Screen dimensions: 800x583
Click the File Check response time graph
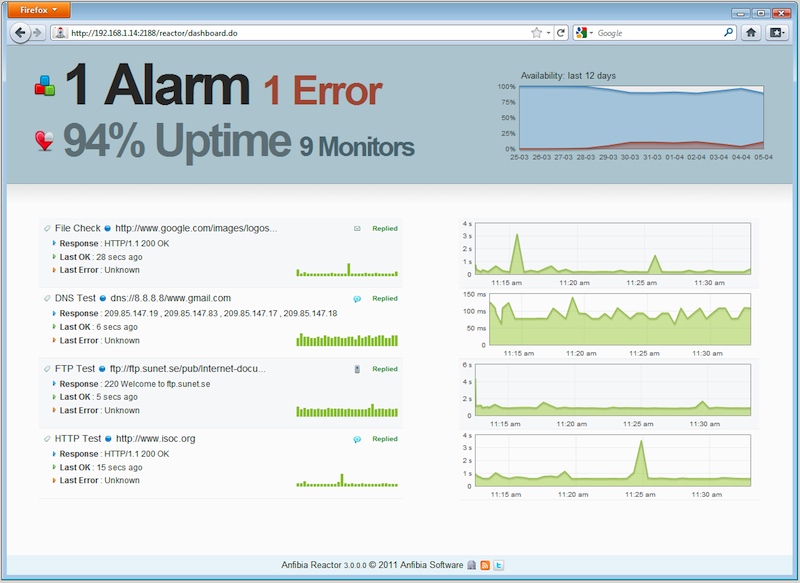[x=613, y=248]
